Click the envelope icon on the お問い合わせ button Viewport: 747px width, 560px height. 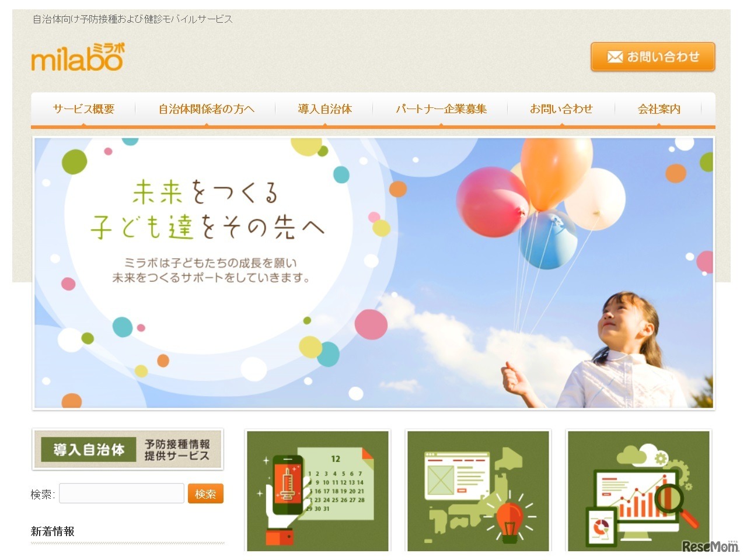coord(615,57)
